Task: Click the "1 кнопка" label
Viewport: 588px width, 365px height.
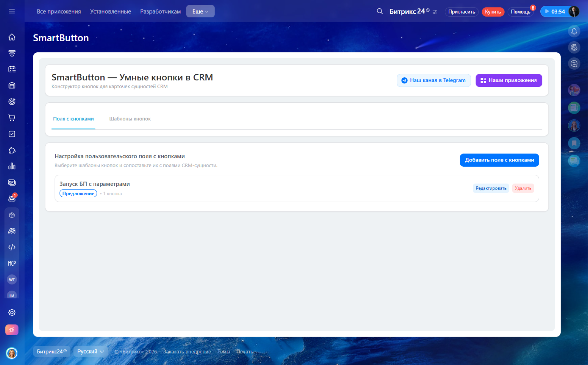Action: pyautogui.click(x=113, y=194)
